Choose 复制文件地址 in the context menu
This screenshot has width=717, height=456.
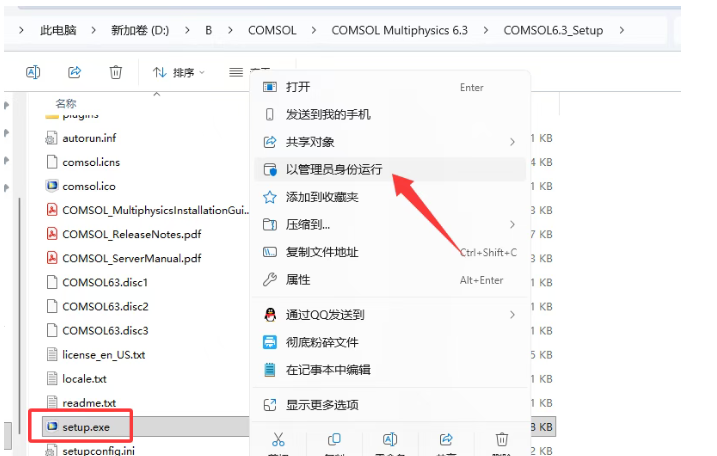(x=390, y=252)
